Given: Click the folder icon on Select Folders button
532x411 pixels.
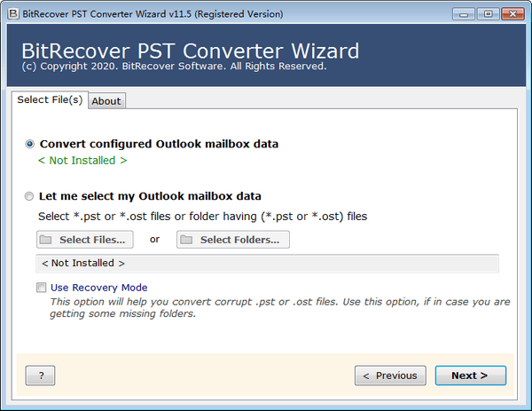Looking at the screenshot, I should coord(186,240).
